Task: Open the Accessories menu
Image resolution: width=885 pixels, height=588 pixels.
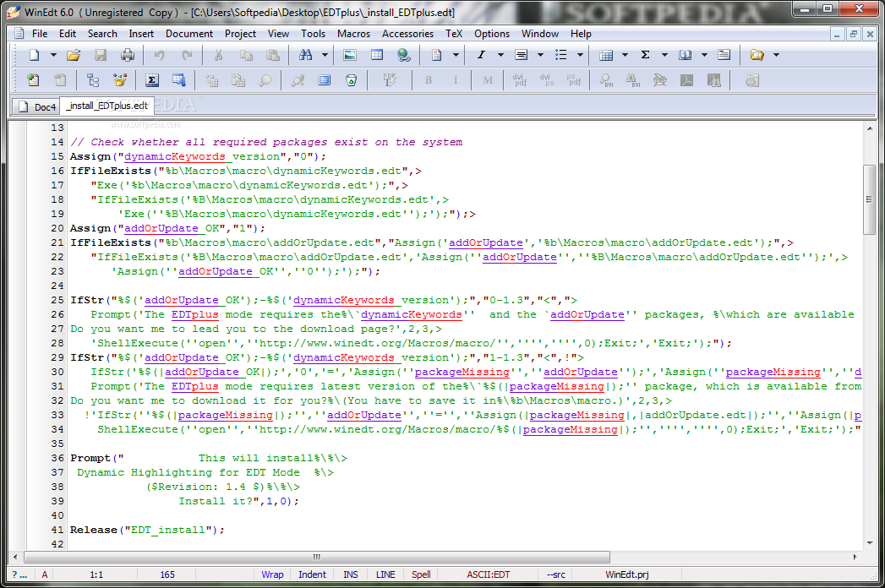Action: click(x=407, y=34)
